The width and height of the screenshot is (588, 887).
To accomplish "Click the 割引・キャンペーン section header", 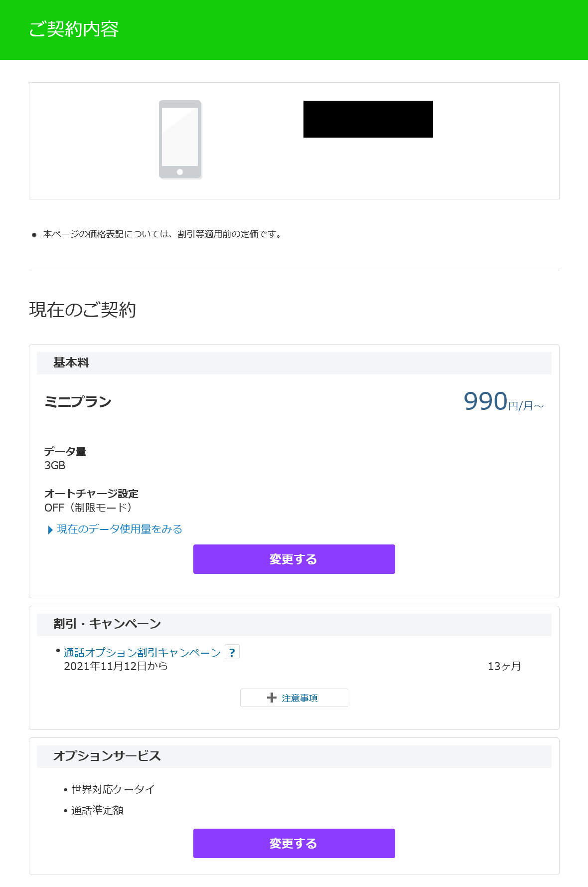I will 107,624.
